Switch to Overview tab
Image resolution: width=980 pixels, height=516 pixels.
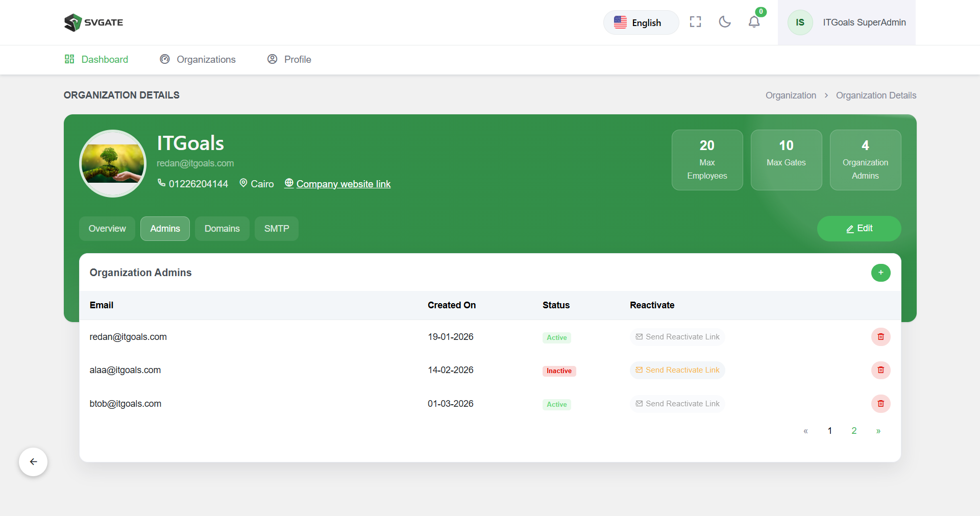click(x=107, y=229)
